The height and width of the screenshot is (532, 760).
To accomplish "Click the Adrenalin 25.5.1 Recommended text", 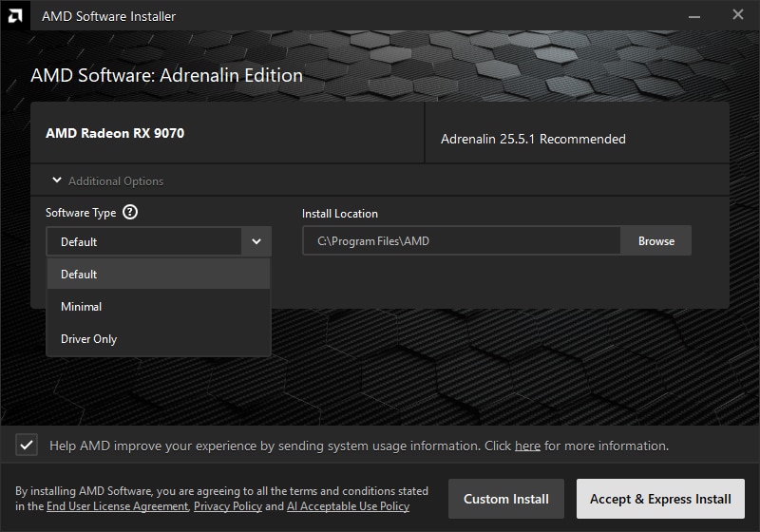I will (x=533, y=139).
